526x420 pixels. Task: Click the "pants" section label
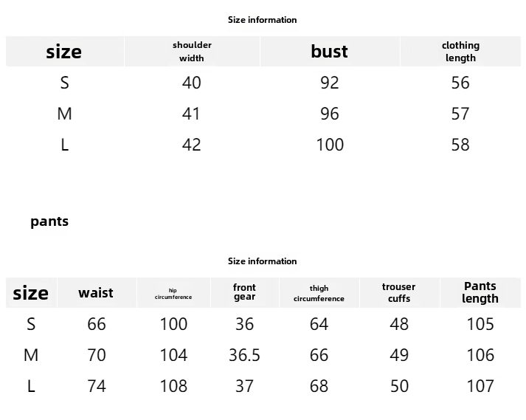[49, 221]
